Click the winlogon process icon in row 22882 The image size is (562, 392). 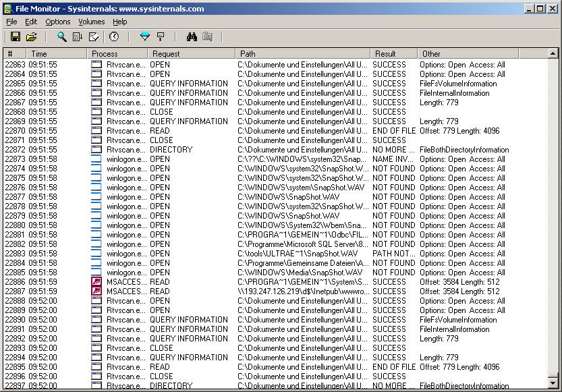point(96,244)
